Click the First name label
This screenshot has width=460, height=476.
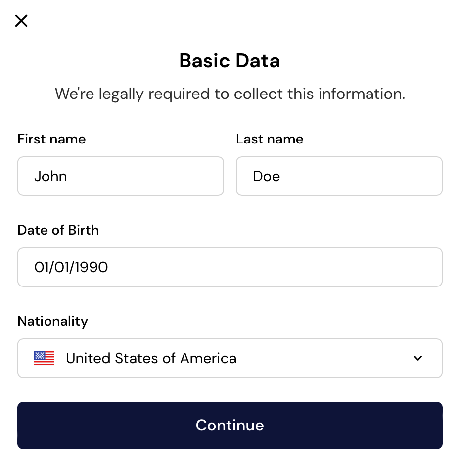[51, 139]
